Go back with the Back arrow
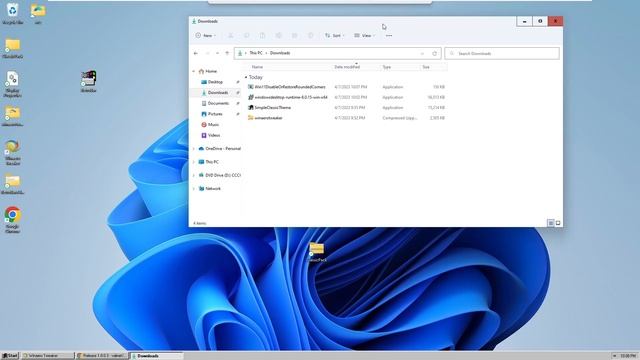 (x=196, y=53)
